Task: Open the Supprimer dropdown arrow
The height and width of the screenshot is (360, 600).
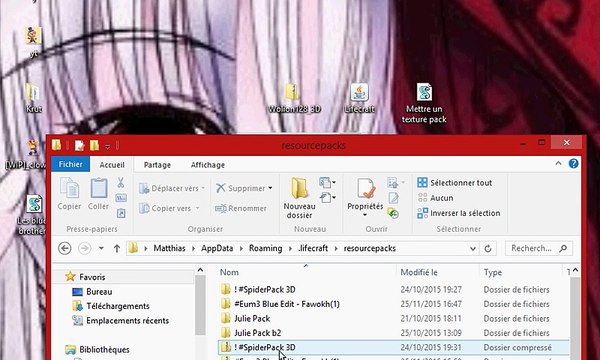Action: point(270,188)
